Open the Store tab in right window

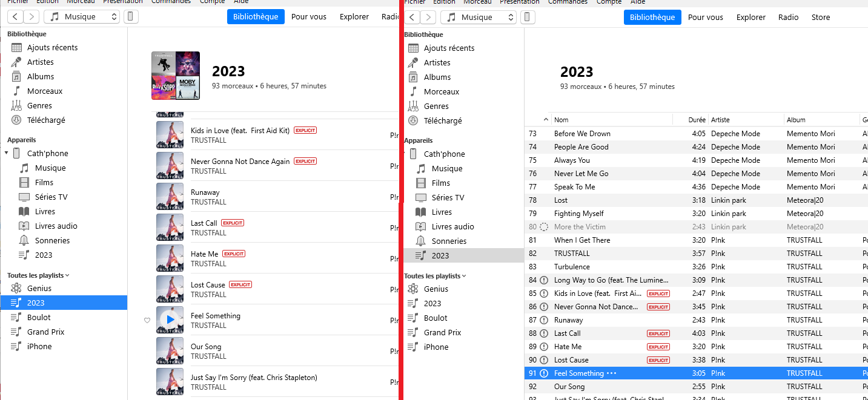[x=821, y=18]
